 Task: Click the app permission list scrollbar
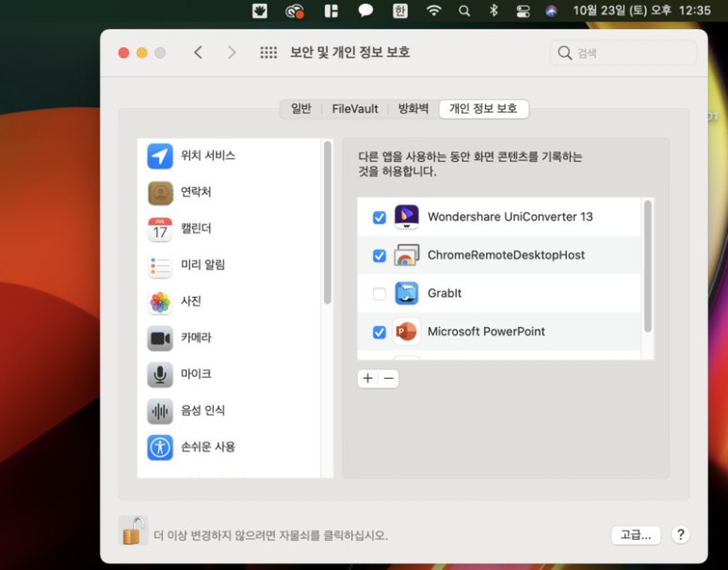point(648,267)
